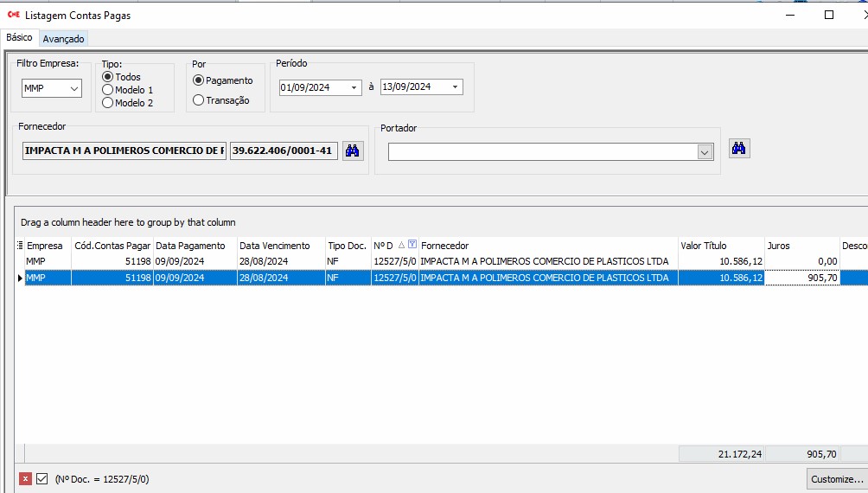Remove grid filter with red X icon

point(25,478)
